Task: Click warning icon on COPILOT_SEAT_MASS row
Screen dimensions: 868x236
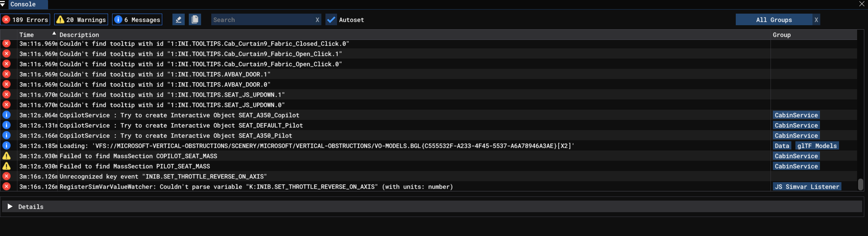Action: (6, 156)
